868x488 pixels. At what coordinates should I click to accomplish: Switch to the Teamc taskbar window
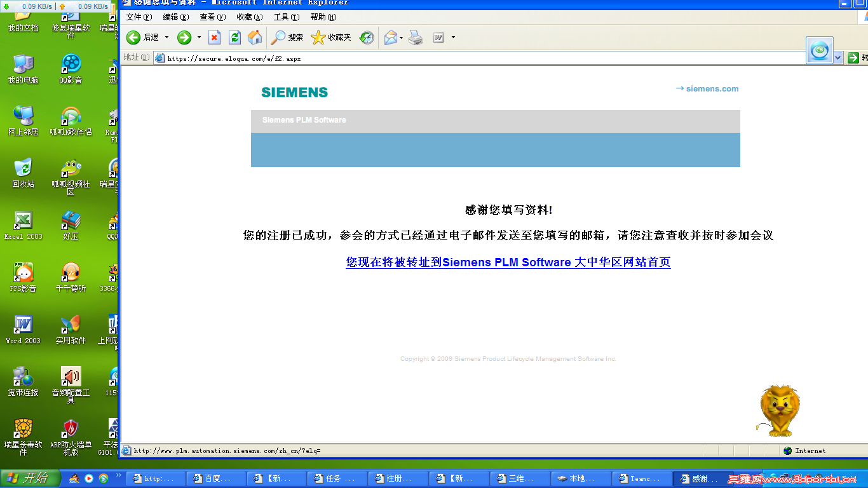click(x=641, y=478)
